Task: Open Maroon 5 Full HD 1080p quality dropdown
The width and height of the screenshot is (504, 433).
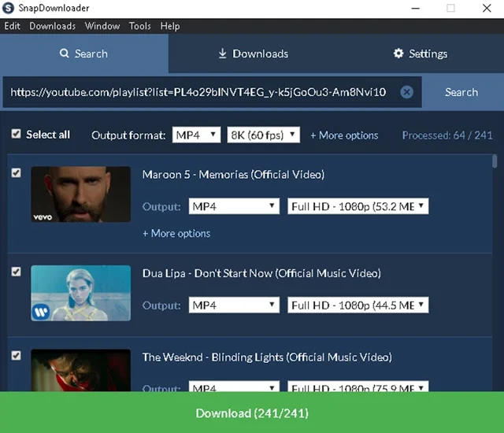Action: point(358,206)
